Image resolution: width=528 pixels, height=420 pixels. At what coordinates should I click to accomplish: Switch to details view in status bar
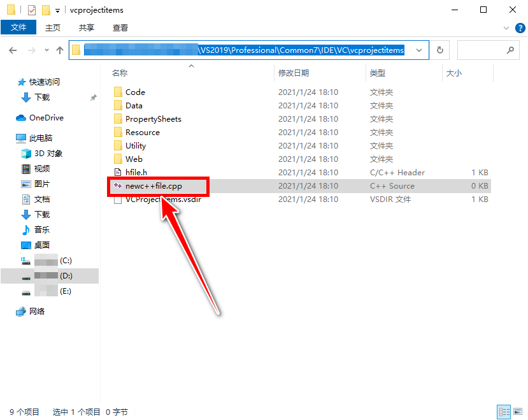[503, 412]
